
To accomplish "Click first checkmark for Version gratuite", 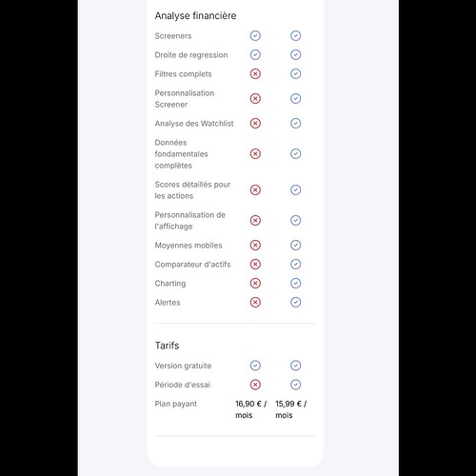I will 255,366.
